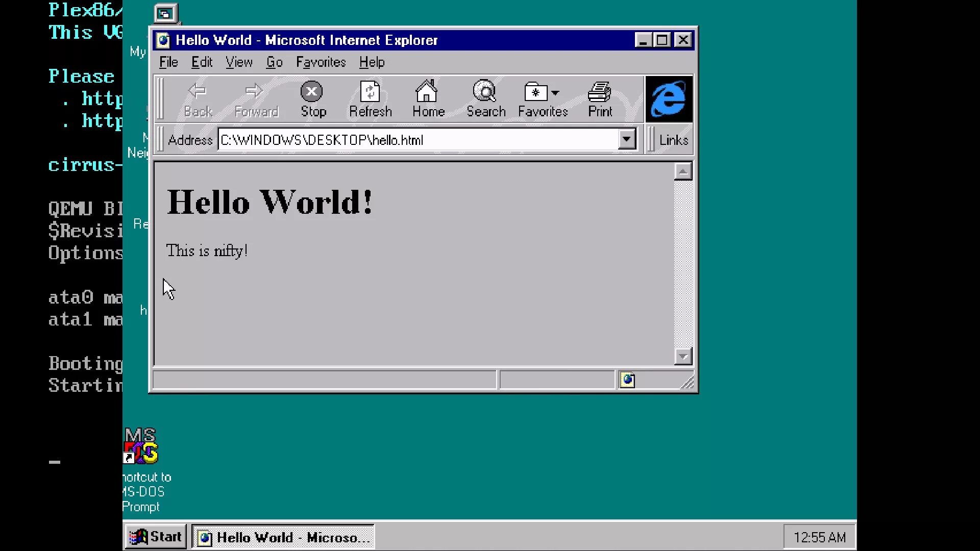Open the File menu
The image size is (980, 551).
168,62
